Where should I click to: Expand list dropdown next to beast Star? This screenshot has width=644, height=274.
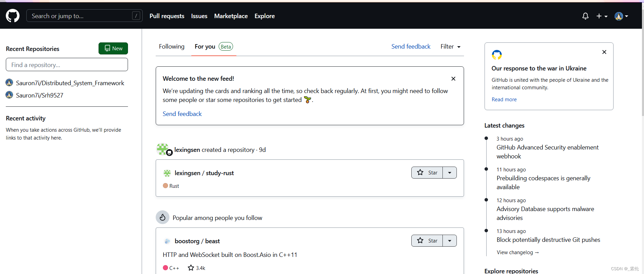(x=450, y=241)
